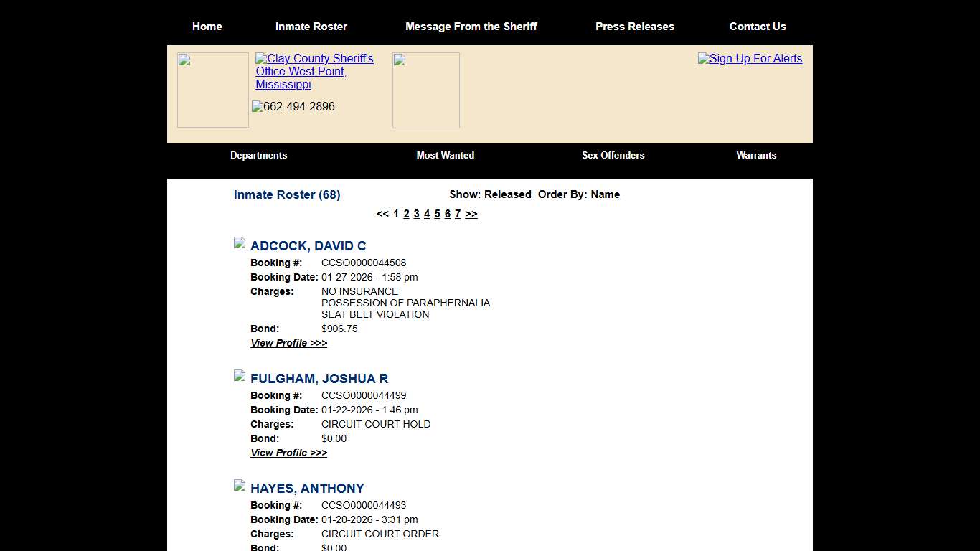Click ADCOCK, DAVID C's mugshot placeholder

coord(239,242)
